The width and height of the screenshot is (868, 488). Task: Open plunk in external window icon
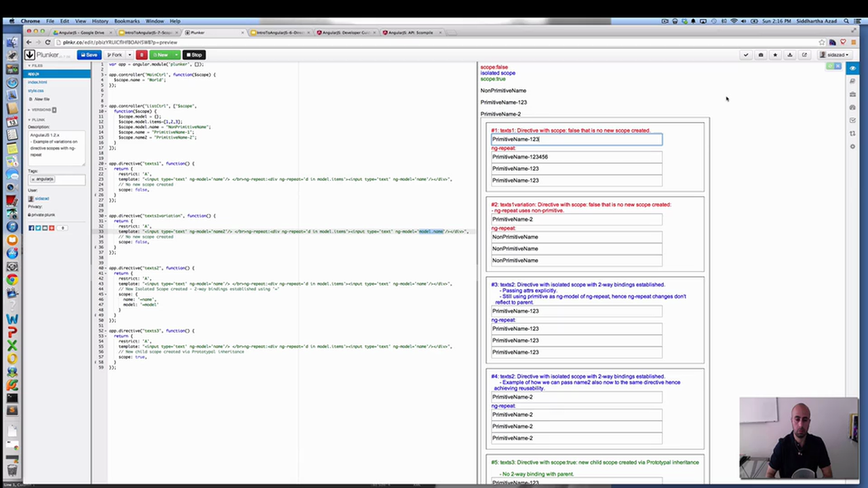click(x=804, y=55)
